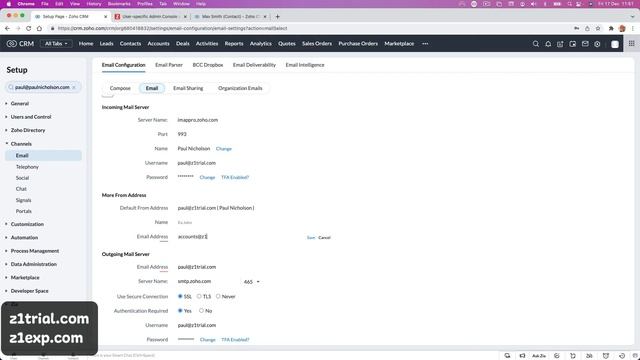Image resolution: width=640 pixels, height=360 pixels.
Task: Expand Users and Control section
Action: [x=31, y=117]
